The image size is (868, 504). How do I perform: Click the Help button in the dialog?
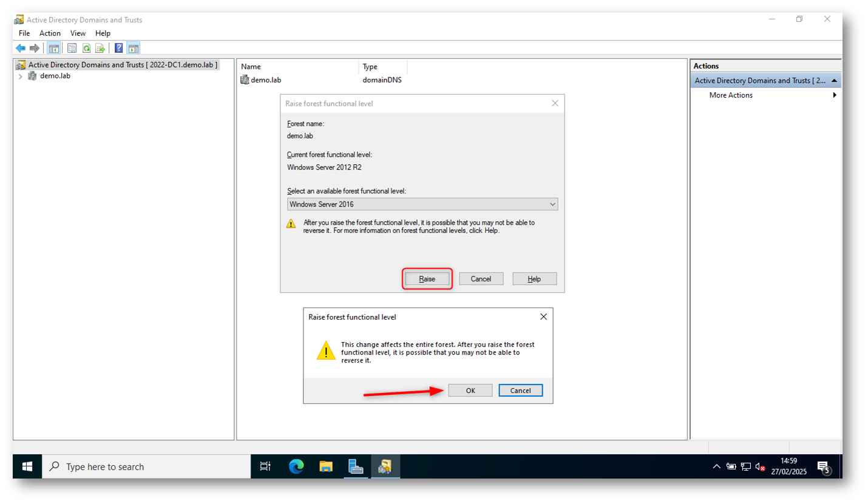click(x=534, y=279)
